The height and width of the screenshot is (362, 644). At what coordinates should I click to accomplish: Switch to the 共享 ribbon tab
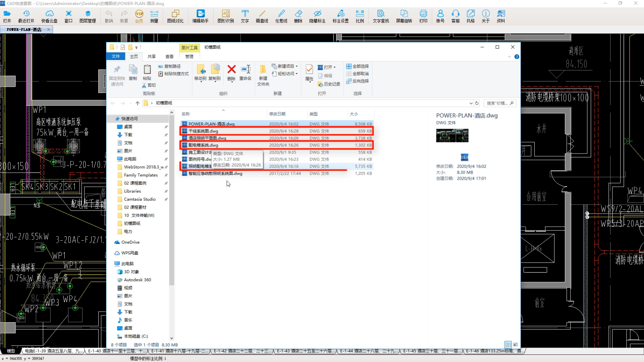tap(152, 57)
